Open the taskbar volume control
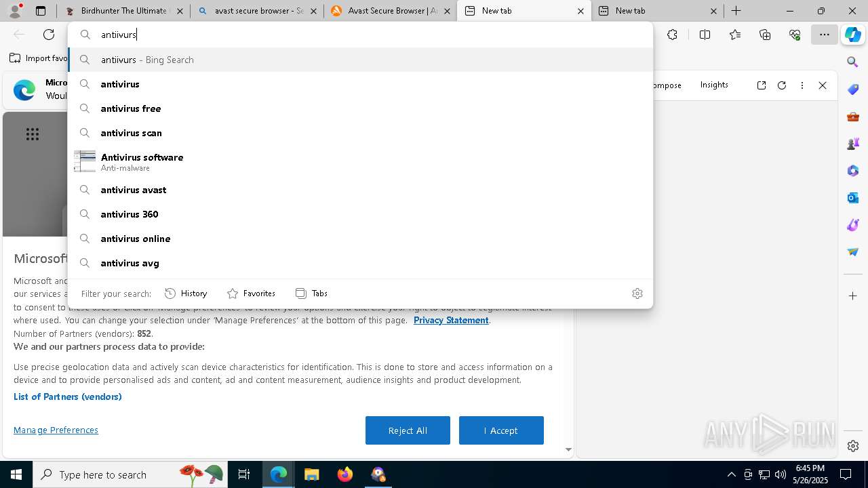The image size is (868, 488). click(x=780, y=474)
